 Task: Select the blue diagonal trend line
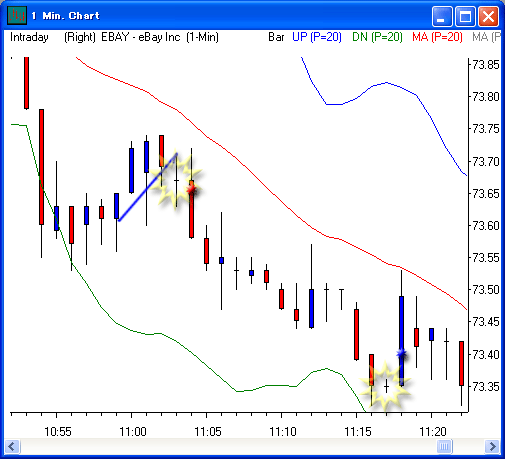point(148,187)
